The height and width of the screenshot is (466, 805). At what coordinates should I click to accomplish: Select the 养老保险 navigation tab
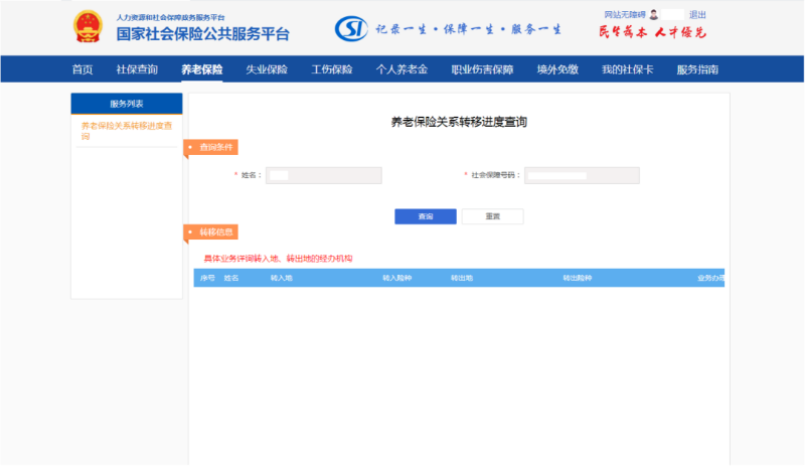202,70
